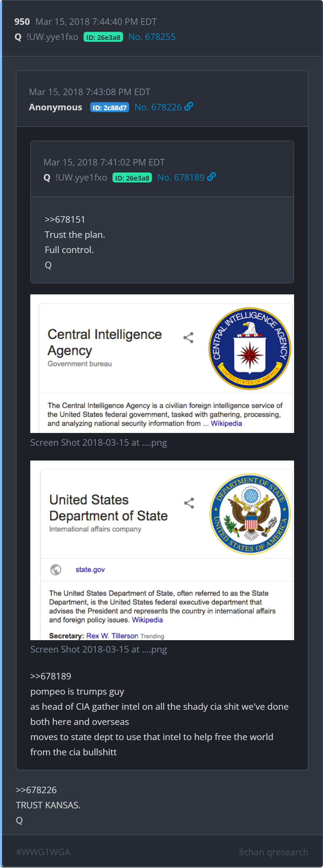This screenshot has width=323, height=868.
Task: Click the link icon beside No. 678189
Action: 211,177
